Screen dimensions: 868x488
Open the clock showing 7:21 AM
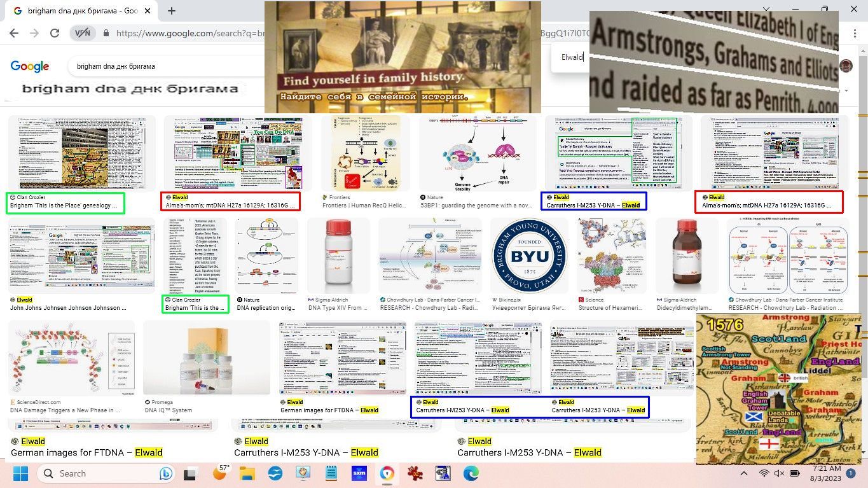pyautogui.click(x=826, y=473)
